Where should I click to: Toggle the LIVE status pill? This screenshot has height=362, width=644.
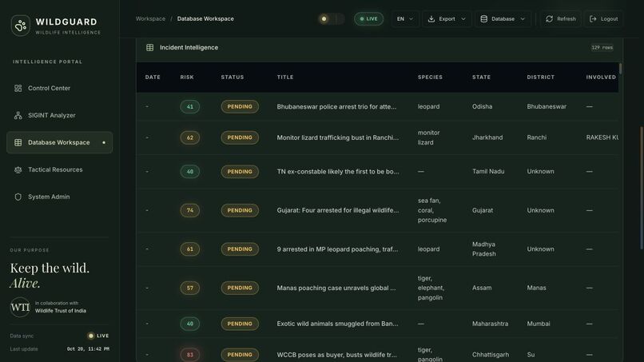pyautogui.click(x=368, y=19)
